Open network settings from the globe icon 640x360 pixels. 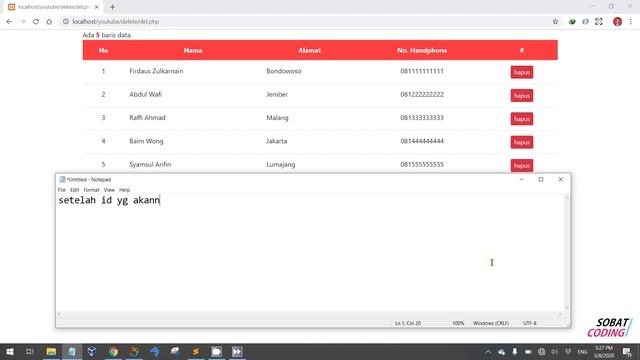(x=542, y=352)
